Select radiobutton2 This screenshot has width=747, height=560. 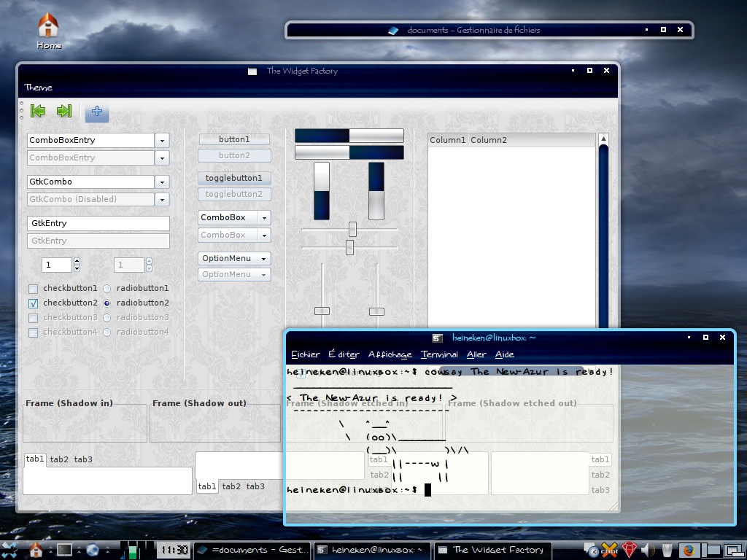pos(107,303)
